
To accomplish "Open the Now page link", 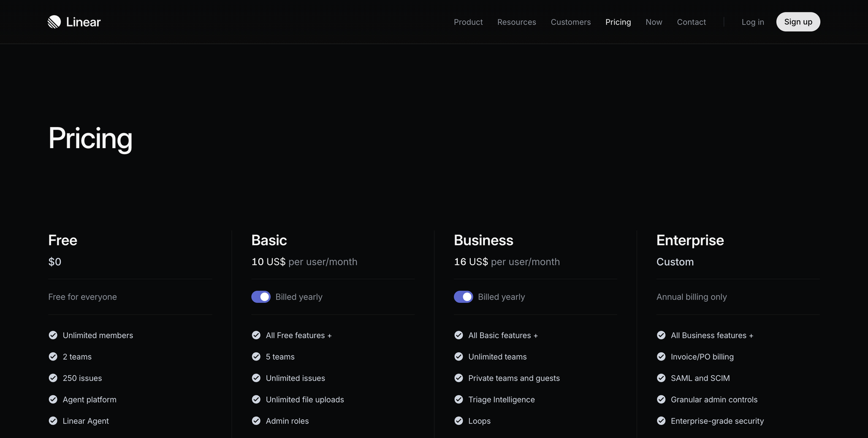I will pos(654,22).
